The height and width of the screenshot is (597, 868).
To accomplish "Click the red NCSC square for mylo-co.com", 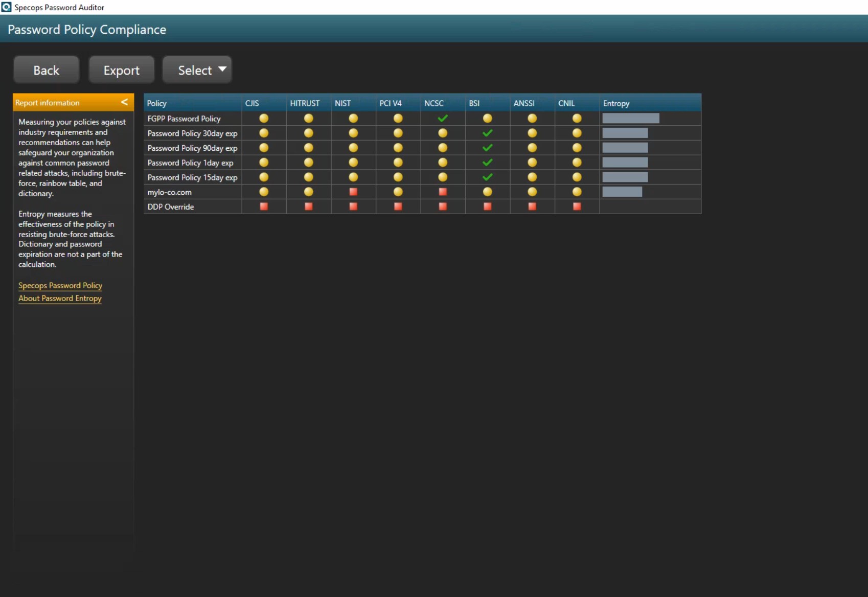I will click(443, 192).
